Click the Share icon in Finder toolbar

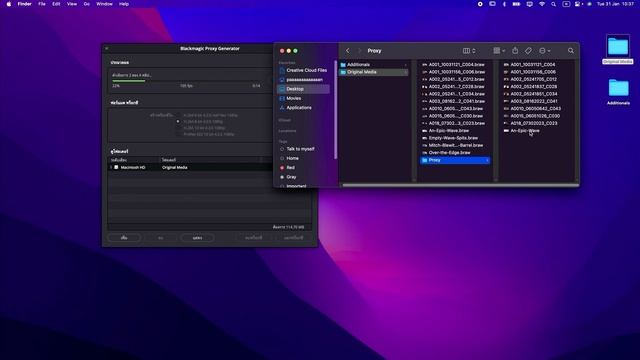515,51
